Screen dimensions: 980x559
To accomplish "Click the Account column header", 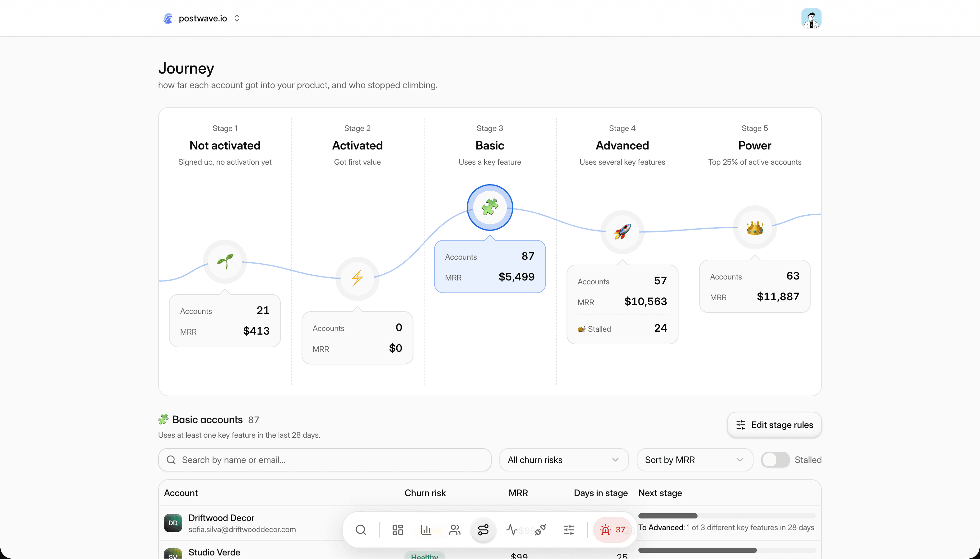I will point(181,493).
